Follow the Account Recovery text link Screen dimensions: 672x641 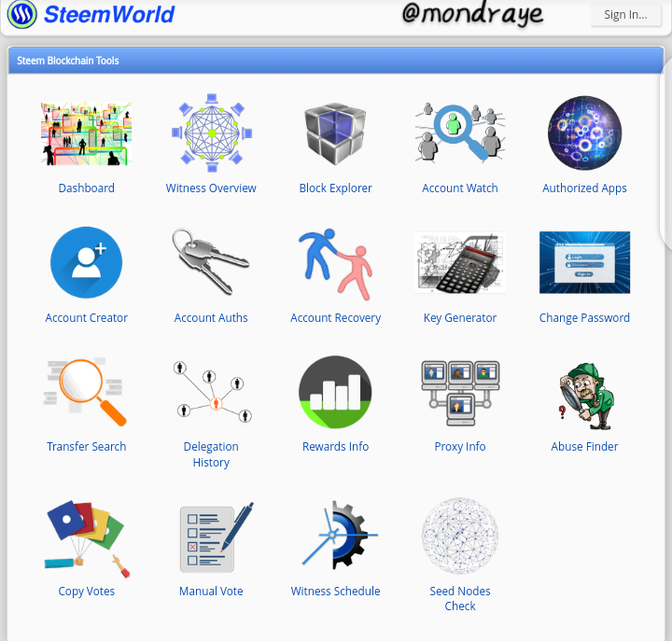pos(336,318)
